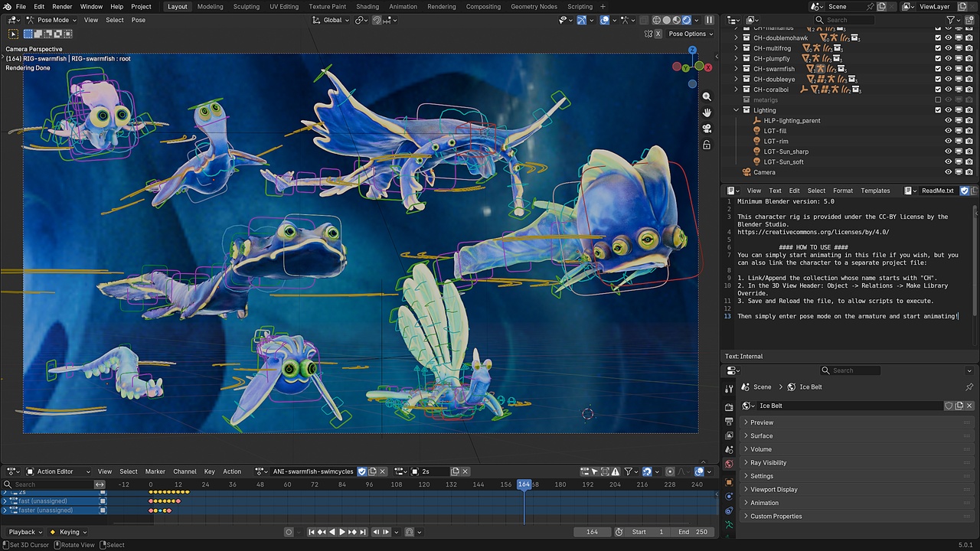Expand the CH-multifrog collection
980x551 pixels.
click(x=737, y=48)
